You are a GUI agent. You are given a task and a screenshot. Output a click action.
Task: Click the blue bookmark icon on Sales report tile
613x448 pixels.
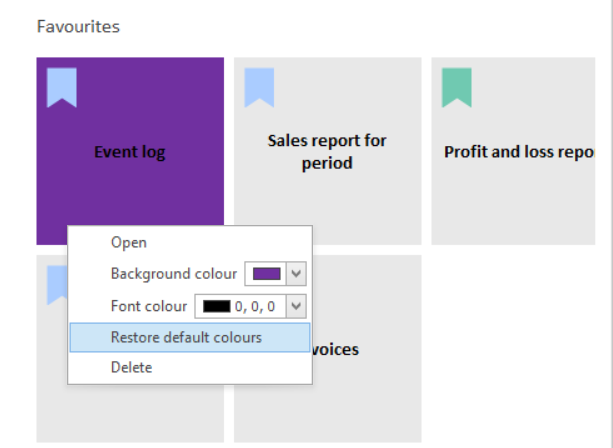point(259,88)
